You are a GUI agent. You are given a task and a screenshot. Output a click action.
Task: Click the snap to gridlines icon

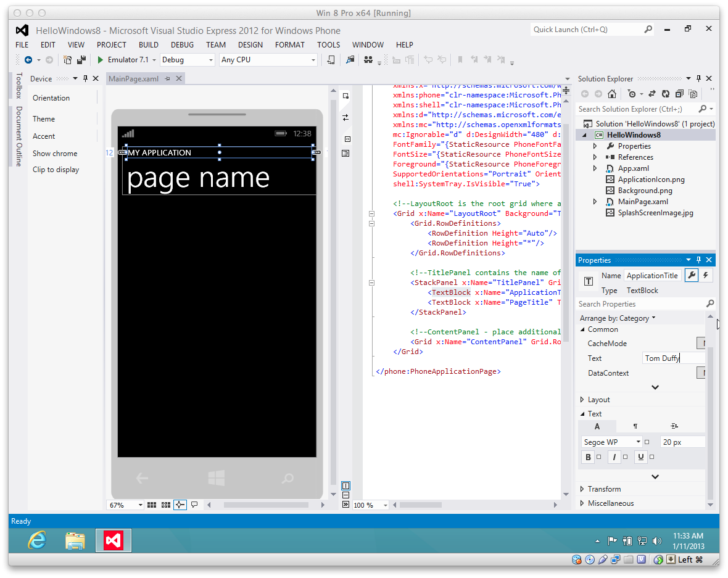(x=166, y=505)
